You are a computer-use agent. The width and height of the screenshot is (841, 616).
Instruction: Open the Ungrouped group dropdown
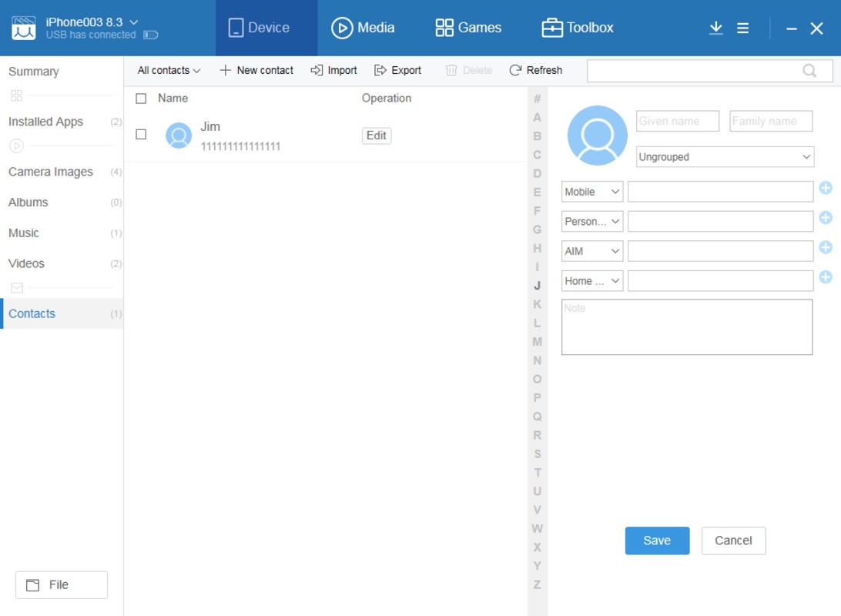point(725,157)
